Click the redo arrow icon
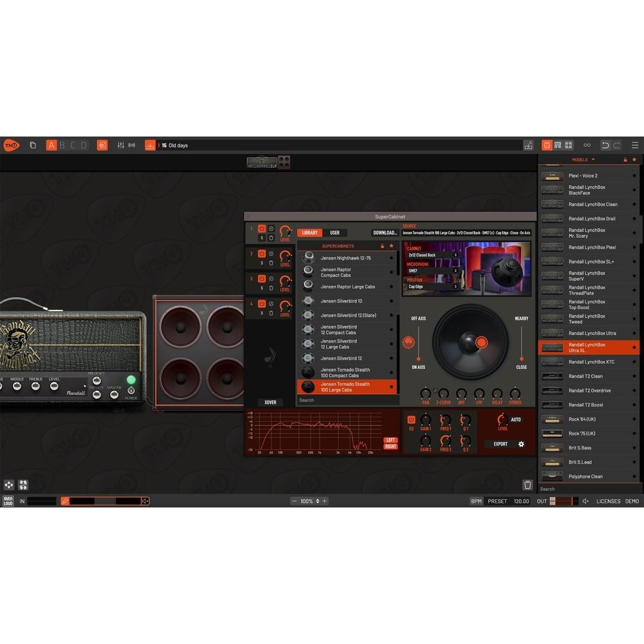 (616, 145)
